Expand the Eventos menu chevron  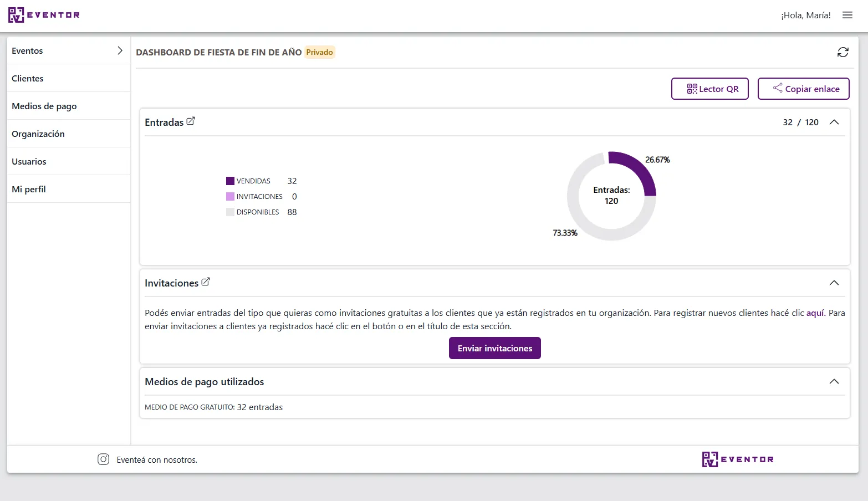pyautogui.click(x=120, y=50)
